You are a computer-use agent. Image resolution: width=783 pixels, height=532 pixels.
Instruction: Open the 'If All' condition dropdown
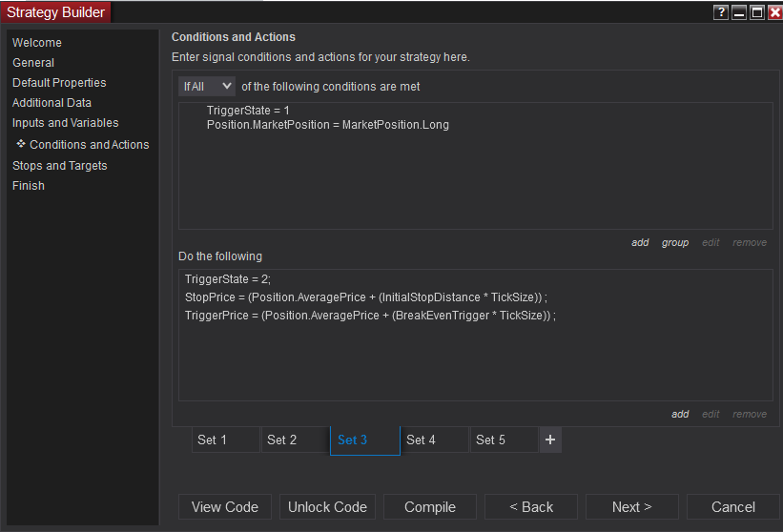tap(207, 86)
